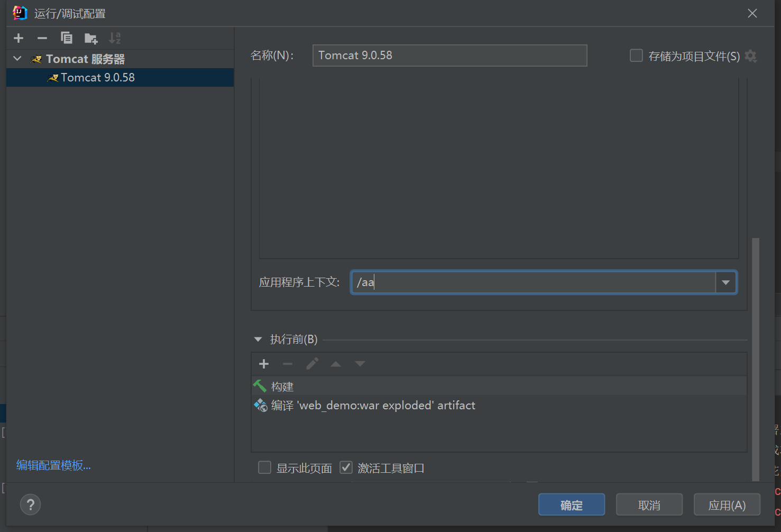Remove the before-launch task
Screen dimensions: 781x532
pos(288,364)
